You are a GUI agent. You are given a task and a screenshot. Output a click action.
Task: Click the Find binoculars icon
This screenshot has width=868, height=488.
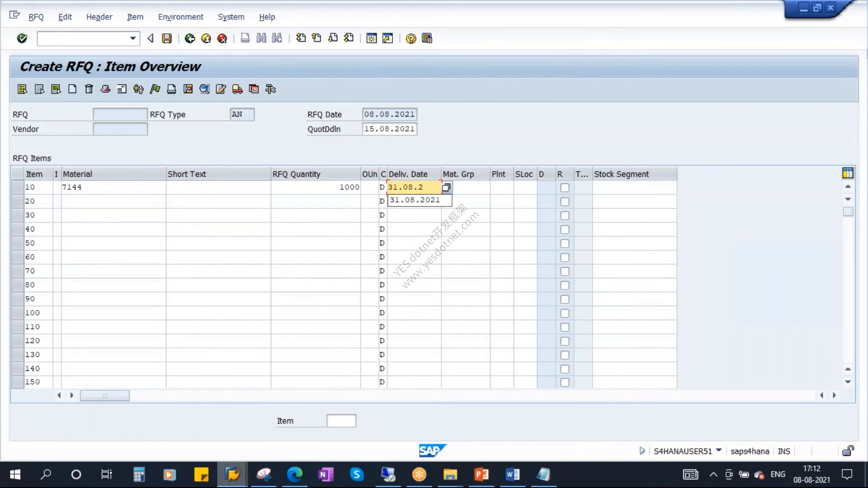tap(261, 38)
